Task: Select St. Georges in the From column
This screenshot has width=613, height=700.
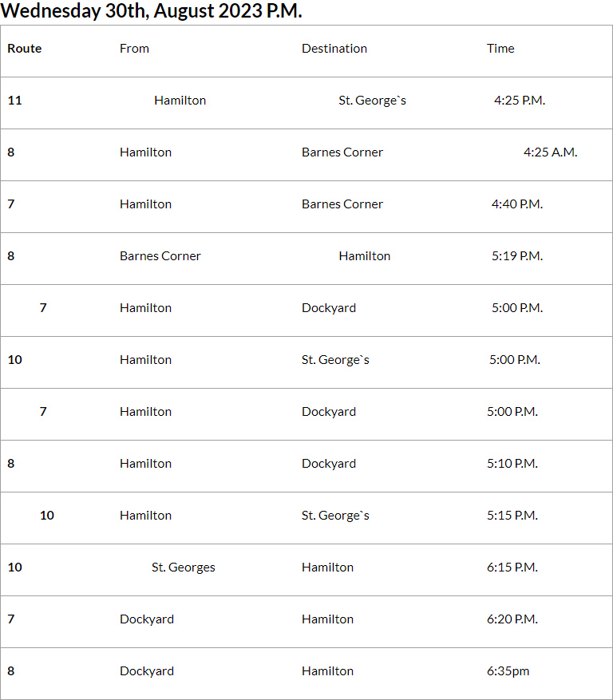Action: [184, 568]
